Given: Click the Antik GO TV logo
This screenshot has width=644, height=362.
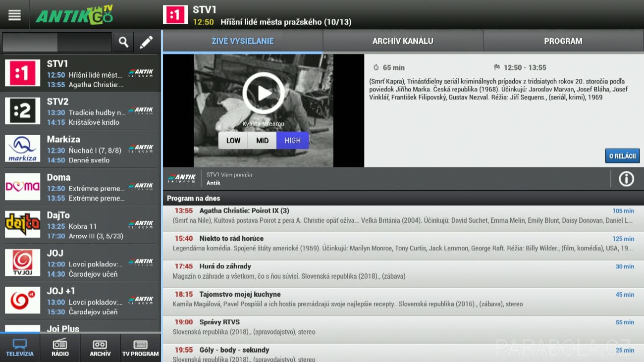Looking at the screenshot, I should click(x=74, y=15).
